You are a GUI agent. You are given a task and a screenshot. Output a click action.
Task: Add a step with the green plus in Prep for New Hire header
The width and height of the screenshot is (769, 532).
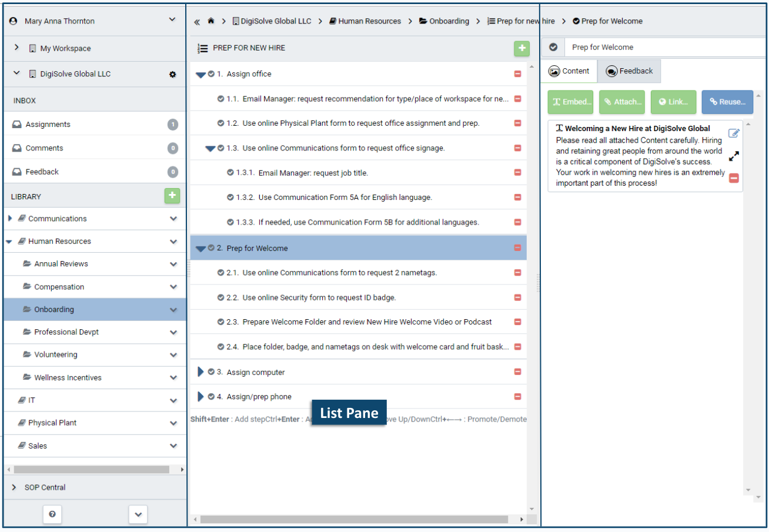click(x=521, y=48)
